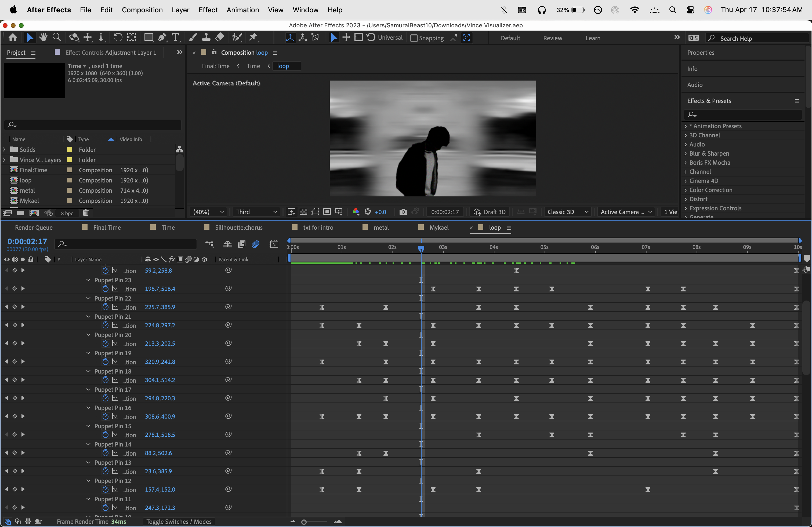
Task: Select the Puppet Pin tool
Action: pos(253,38)
